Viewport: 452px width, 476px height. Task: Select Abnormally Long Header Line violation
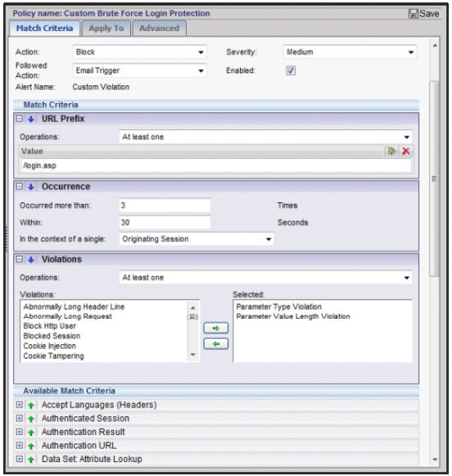(x=74, y=306)
